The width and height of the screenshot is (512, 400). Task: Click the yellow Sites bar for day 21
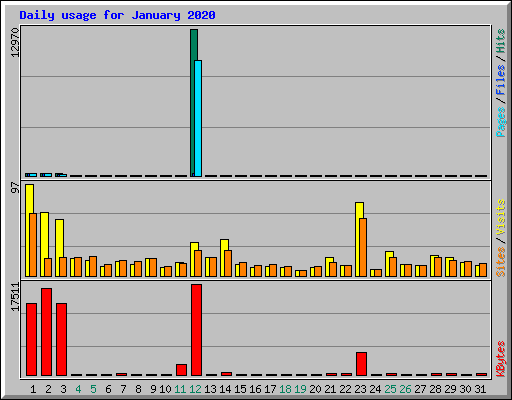(x=328, y=267)
